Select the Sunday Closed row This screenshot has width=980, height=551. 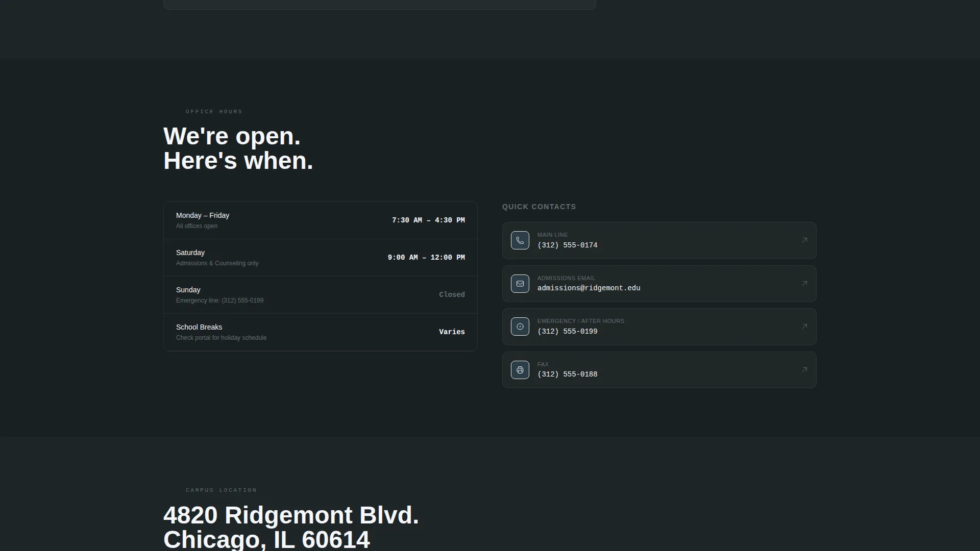[x=321, y=295]
